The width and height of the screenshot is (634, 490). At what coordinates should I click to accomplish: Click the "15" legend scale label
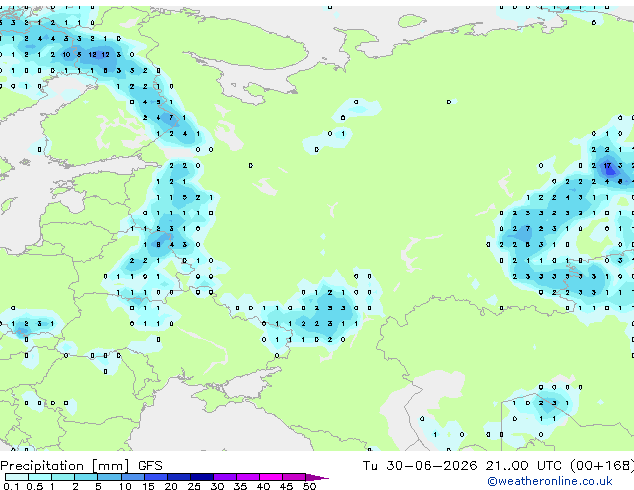(148, 486)
